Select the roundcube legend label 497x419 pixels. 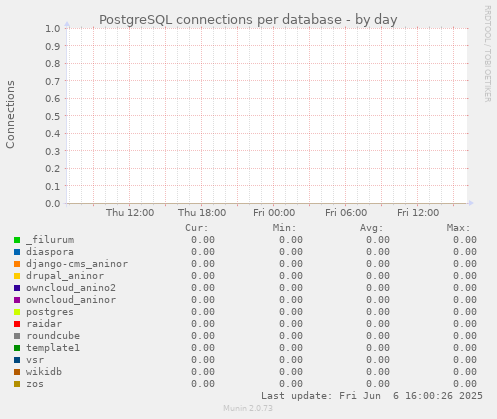coord(53,336)
